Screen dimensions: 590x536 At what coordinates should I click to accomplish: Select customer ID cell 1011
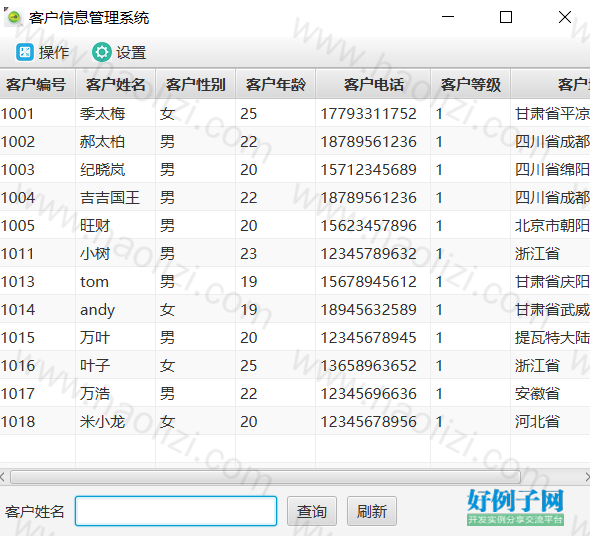(x=38, y=253)
